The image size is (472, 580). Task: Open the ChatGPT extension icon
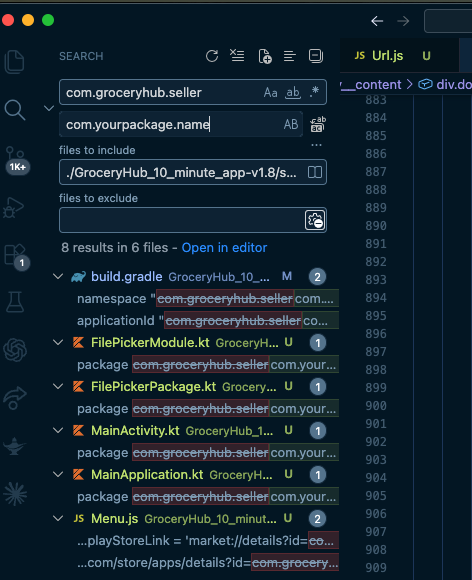click(15, 350)
